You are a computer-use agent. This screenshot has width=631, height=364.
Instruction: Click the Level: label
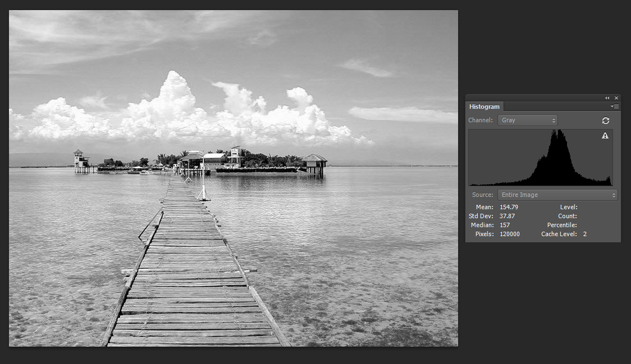click(x=569, y=207)
